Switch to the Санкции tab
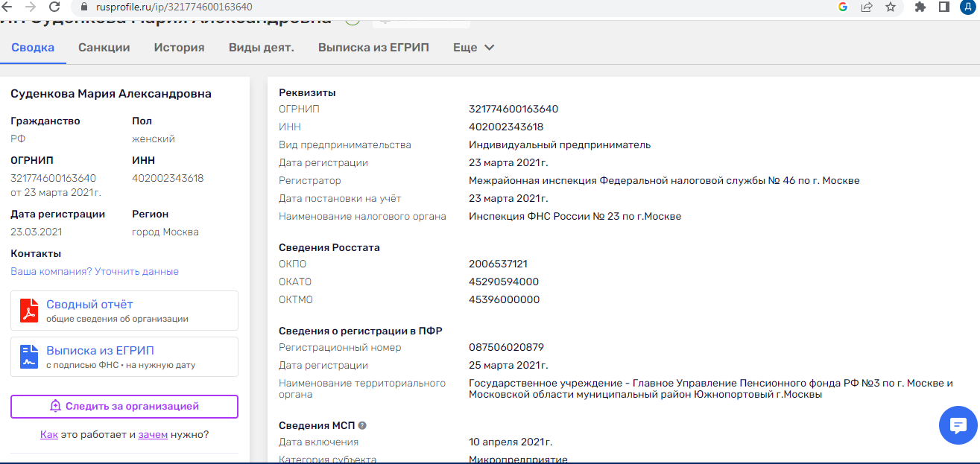The image size is (980, 464). coord(104,48)
